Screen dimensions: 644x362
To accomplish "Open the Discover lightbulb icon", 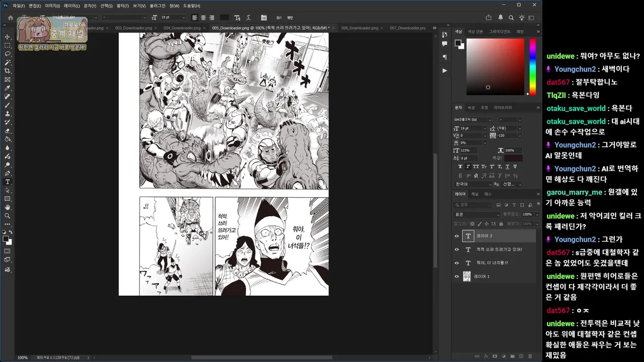I will click(522, 18).
